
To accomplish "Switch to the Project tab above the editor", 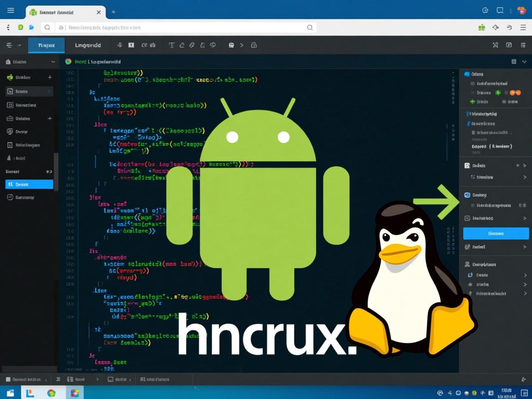I will (46, 45).
